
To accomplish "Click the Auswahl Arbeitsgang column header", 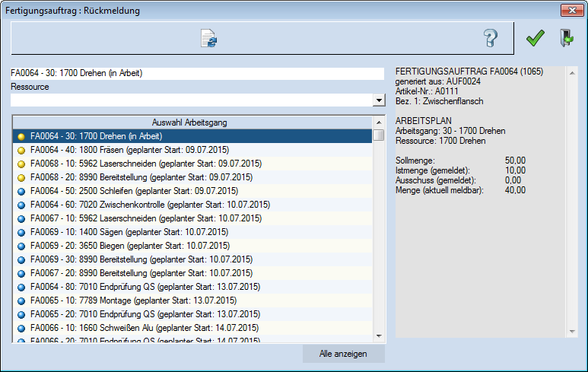I will (192, 122).
